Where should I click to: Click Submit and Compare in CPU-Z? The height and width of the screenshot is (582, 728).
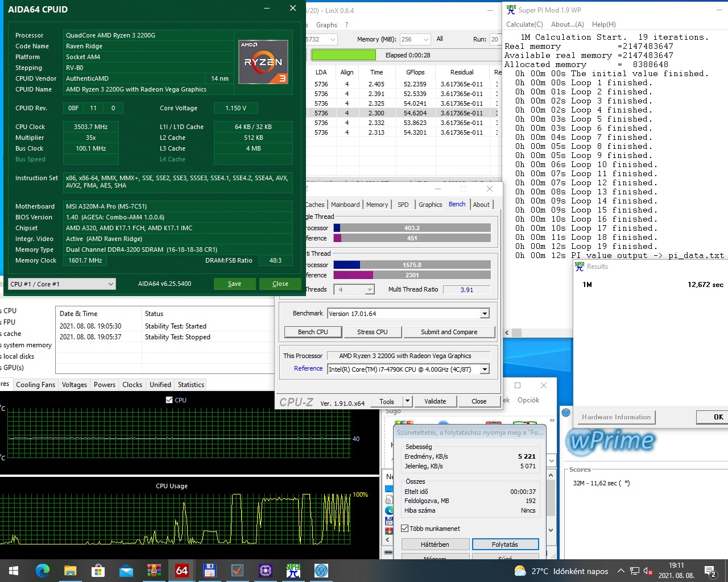tap(449, 332)
